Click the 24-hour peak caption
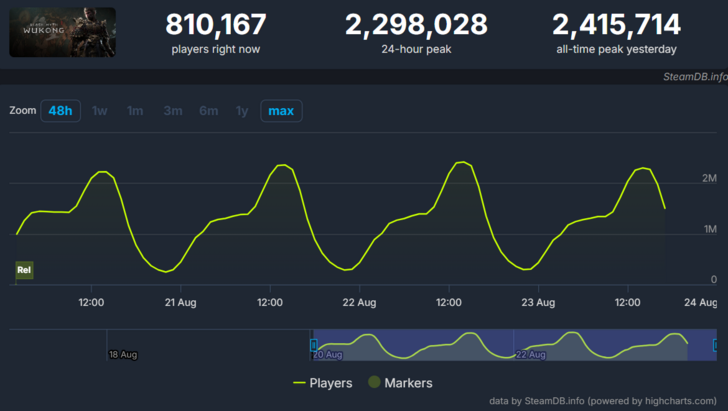The width and height of the screenshot is (728, 411). (x=416, y=49)
